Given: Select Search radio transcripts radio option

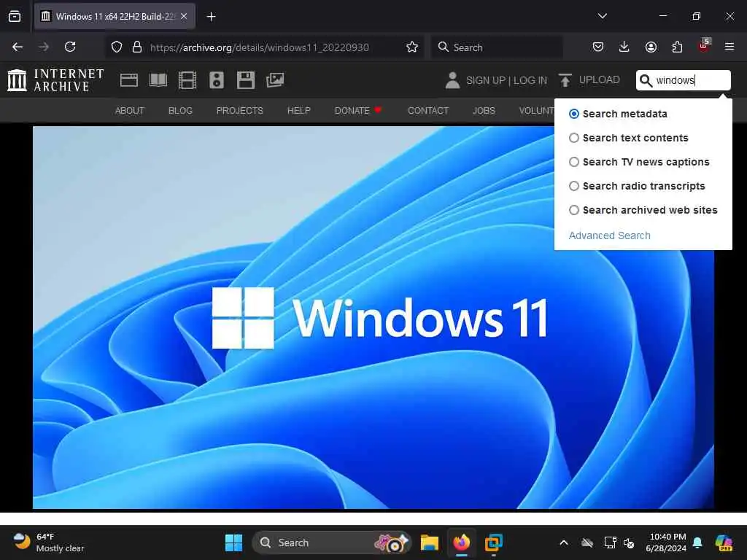Looking at the screenshot, I should point(574,186).
